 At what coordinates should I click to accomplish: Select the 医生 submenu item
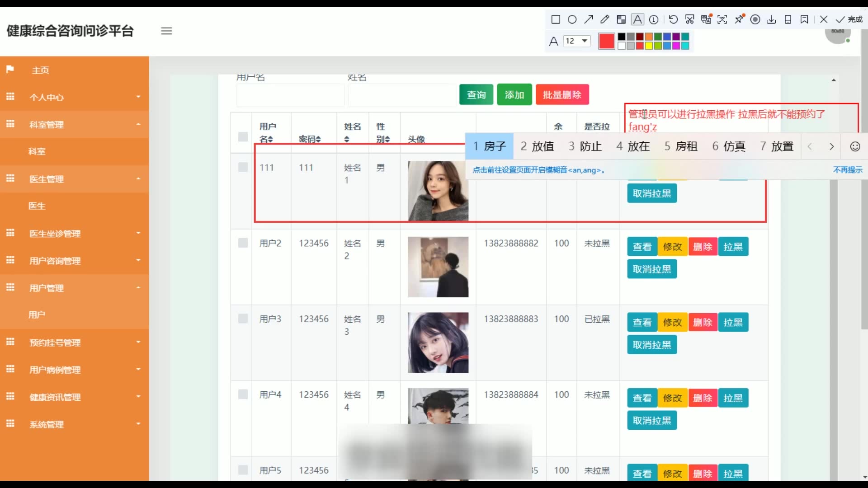[37, 206]
